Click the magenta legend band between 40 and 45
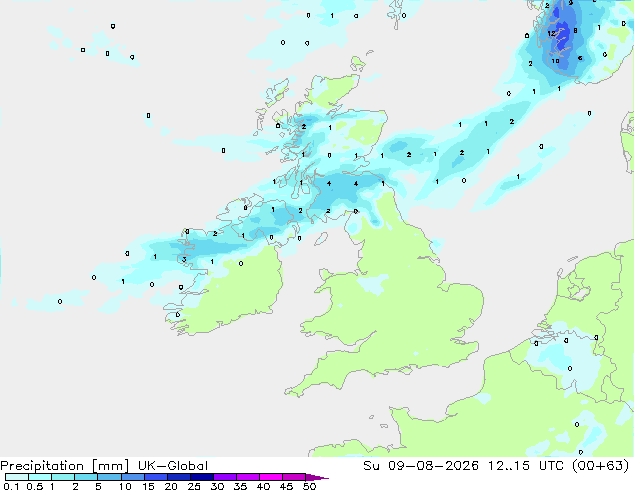 coord(271,477)
